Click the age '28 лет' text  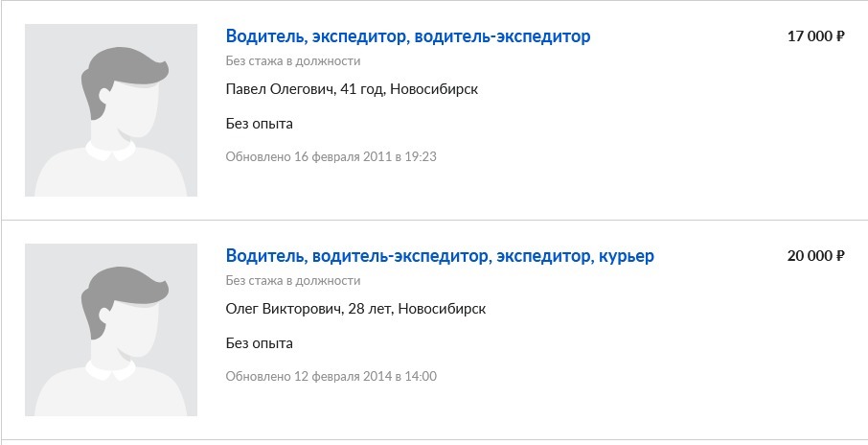point(370,309)
